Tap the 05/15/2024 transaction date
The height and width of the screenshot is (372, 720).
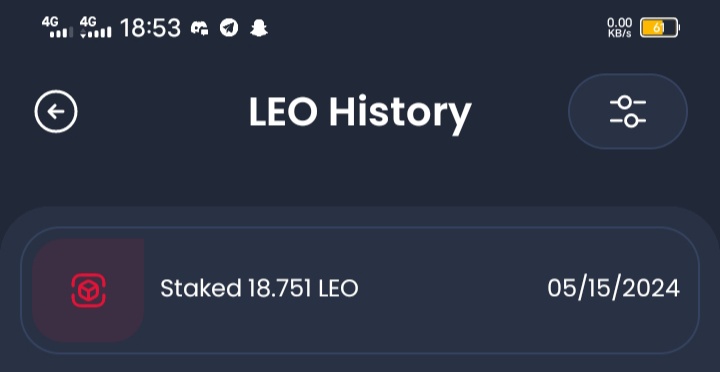coord(613,289)
